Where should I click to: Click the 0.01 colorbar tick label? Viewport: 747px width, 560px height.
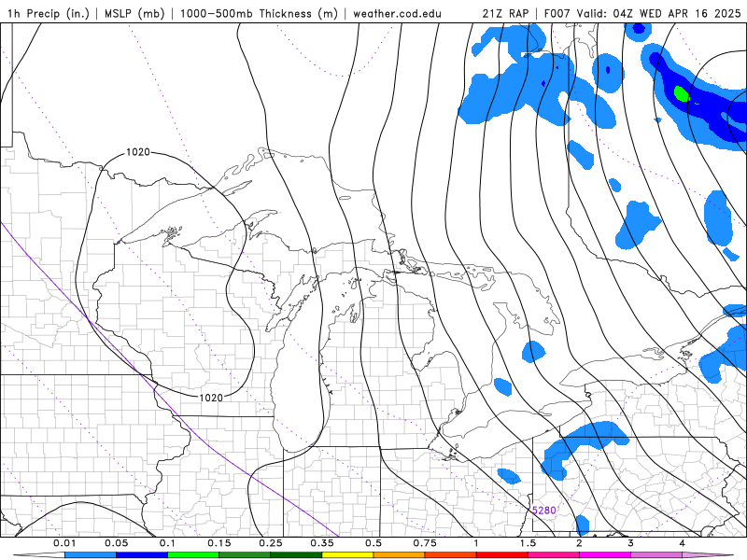point(64,543)
